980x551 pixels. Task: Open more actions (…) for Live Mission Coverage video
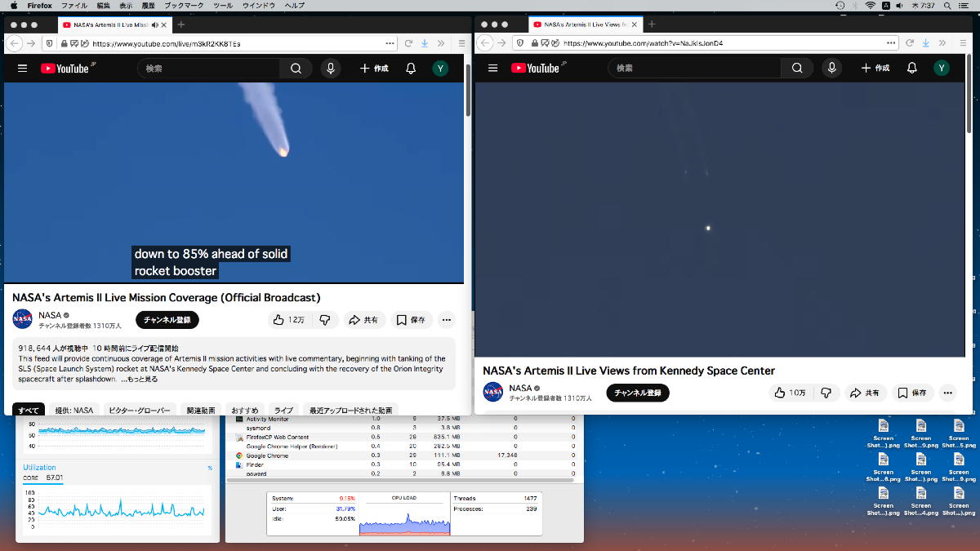tap(446, 320)
